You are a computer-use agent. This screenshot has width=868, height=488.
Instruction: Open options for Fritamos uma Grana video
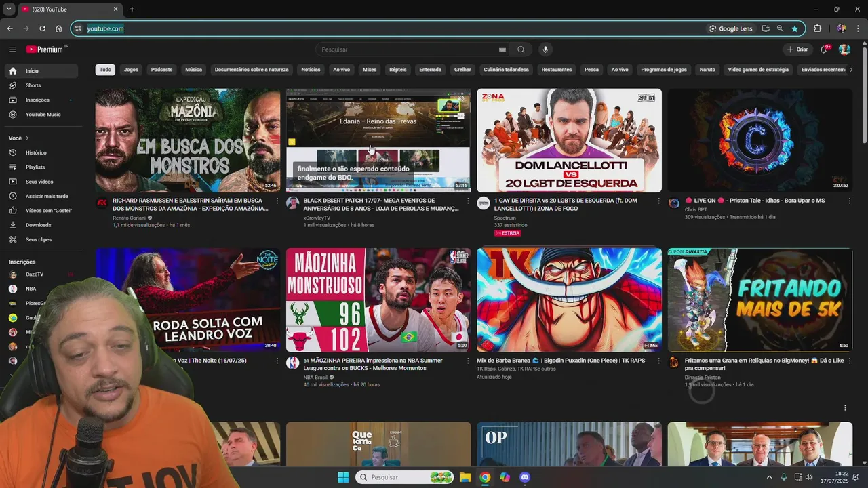[x=849, y=361]
